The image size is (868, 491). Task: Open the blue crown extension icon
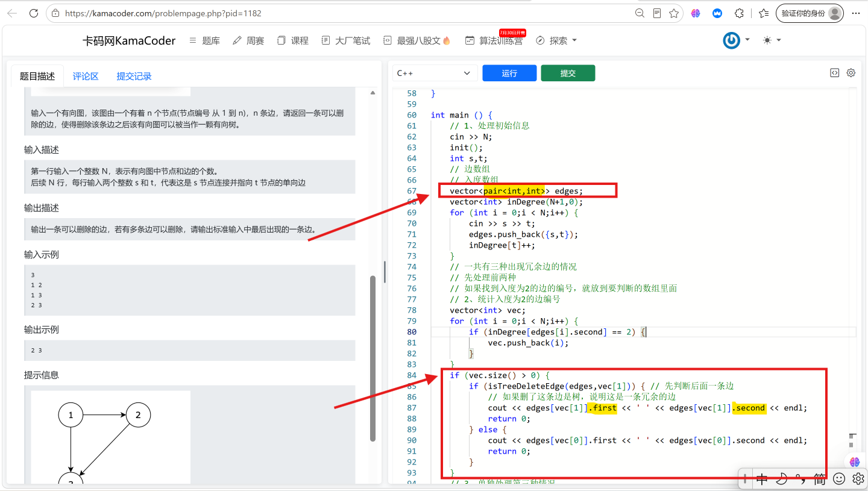[x=717, y=13]
